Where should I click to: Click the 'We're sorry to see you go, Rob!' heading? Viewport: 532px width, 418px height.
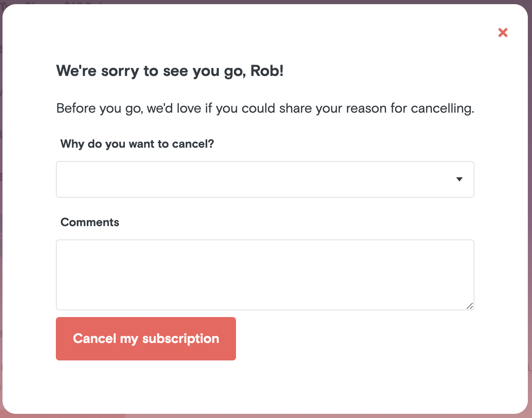point(170,71)
